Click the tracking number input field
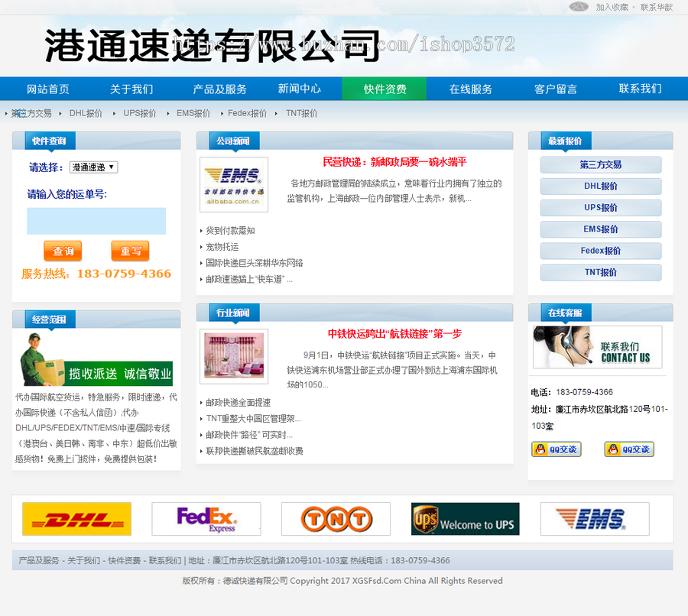 tap(96, 220)
